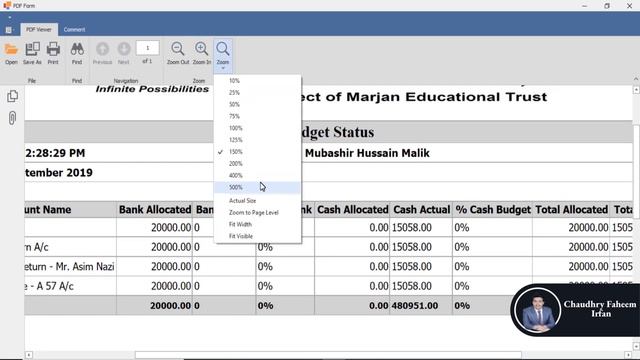
Task: Click the page number input field
Action: coord(147,48)
